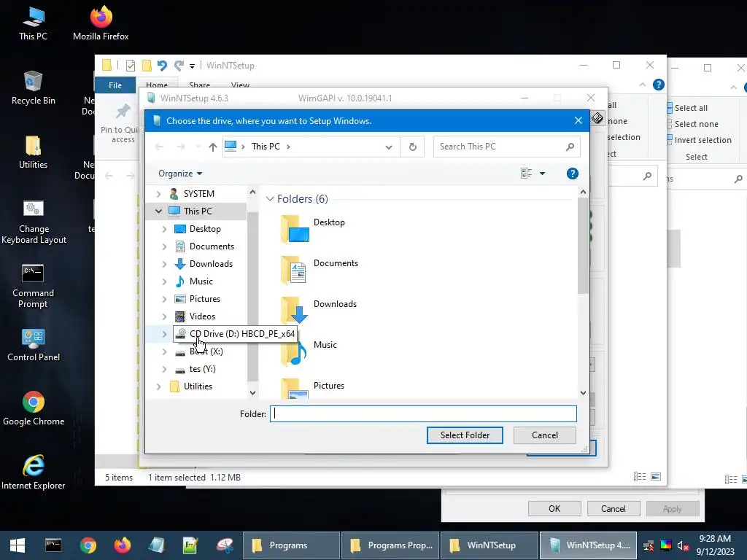Click the Desktop folder icon in Folders list
Viewport: 747px width, 560px height.
(295, 228)
